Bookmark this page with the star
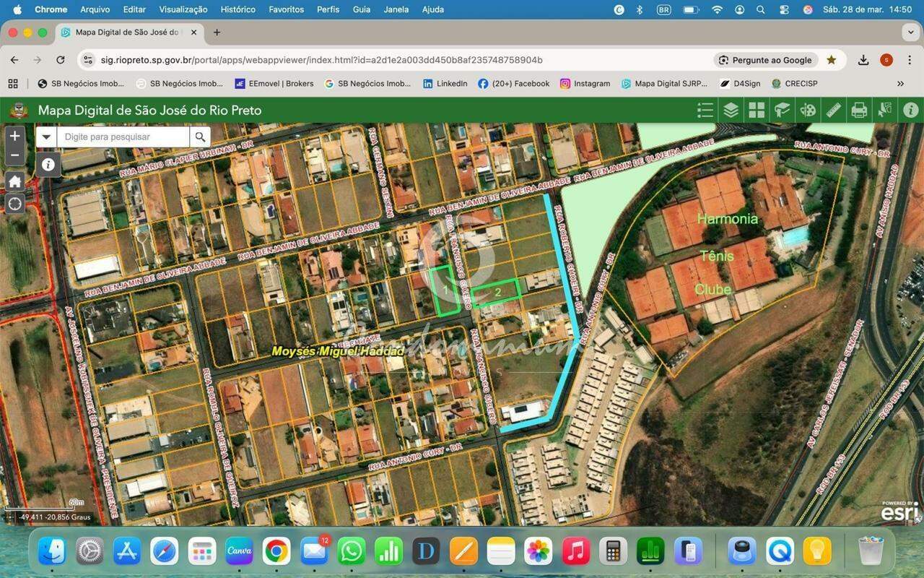Screen dimensions: 924x578 pos(832,60)
